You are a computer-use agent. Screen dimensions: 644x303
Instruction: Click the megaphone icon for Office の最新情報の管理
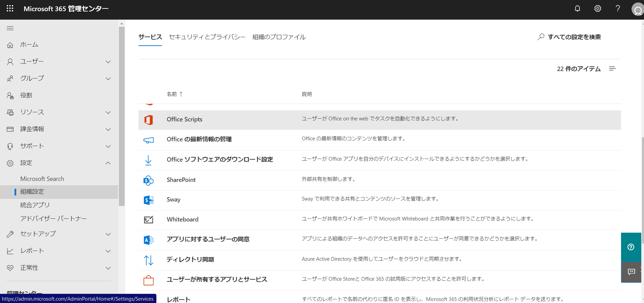[x=149, y=140]
